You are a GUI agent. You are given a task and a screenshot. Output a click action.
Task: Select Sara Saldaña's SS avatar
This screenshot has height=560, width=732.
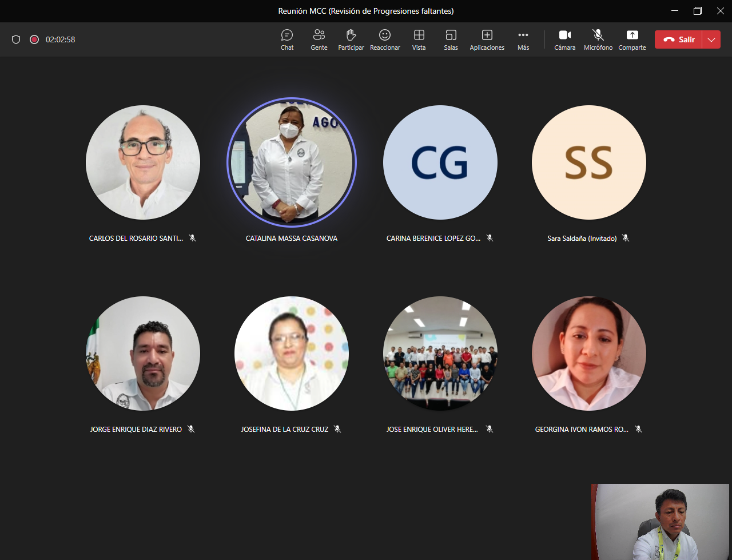589,162
